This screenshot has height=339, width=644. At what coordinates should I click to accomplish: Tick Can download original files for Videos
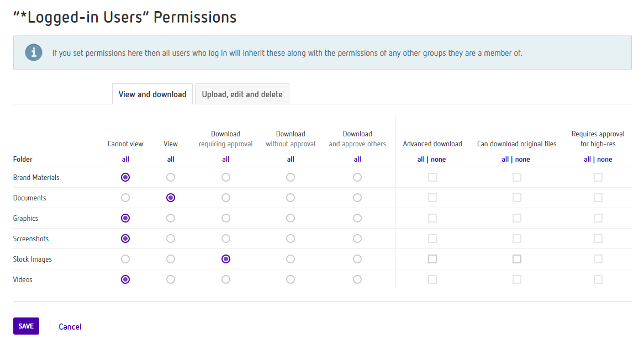click(516, 279)
